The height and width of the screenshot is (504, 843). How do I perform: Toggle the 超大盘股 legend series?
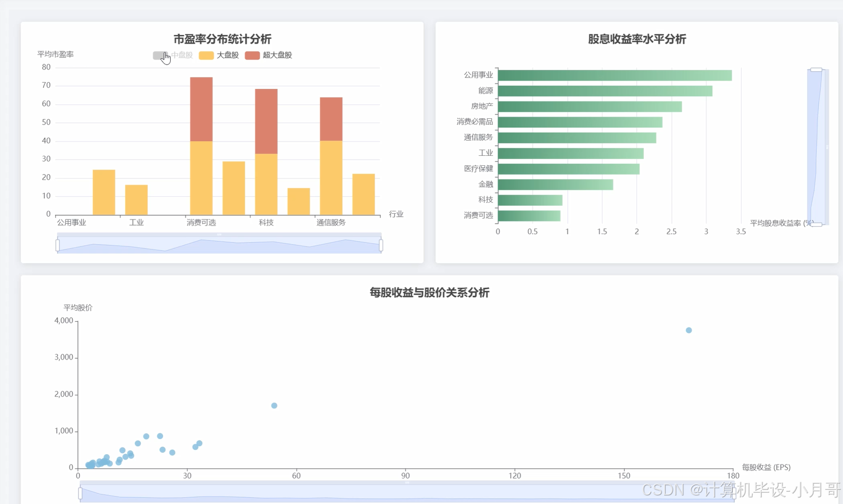(269, 55)
